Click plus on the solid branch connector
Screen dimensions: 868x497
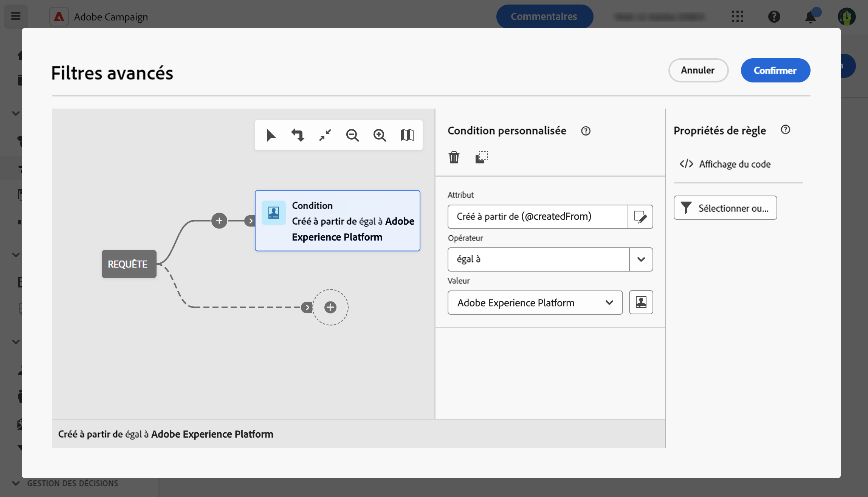coord(219,221)
